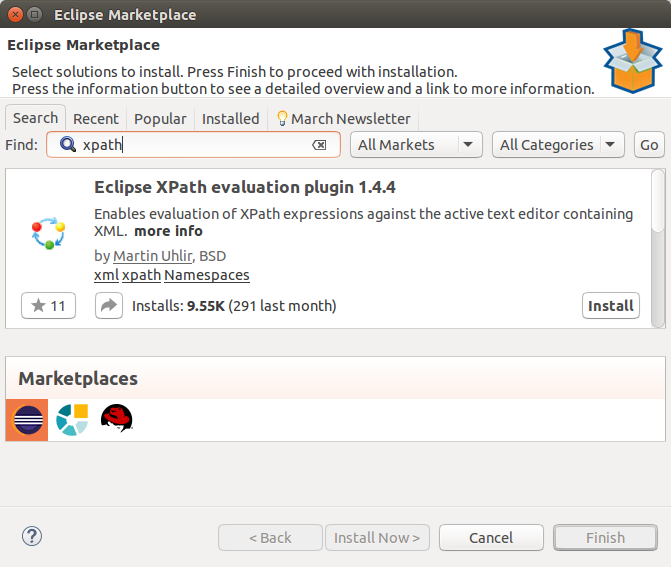
Task: Close the Eclipse Marketplace window
Action: [15, 15]
